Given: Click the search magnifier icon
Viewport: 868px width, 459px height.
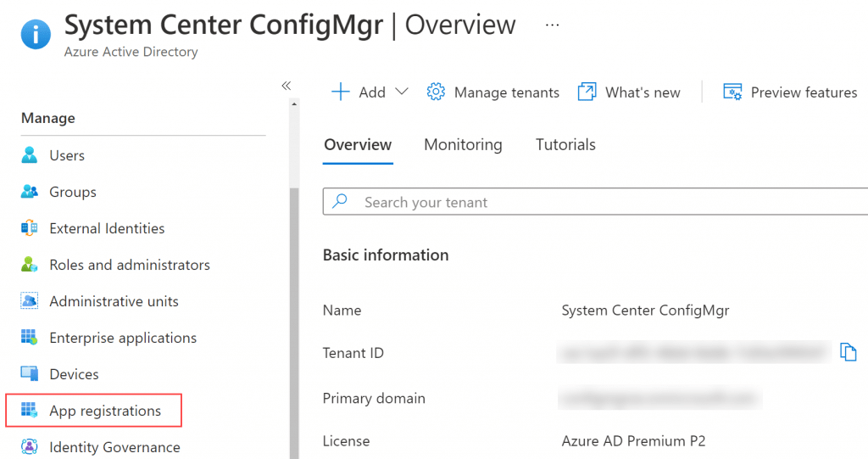Looking at the screenshot, I should 340,201.
